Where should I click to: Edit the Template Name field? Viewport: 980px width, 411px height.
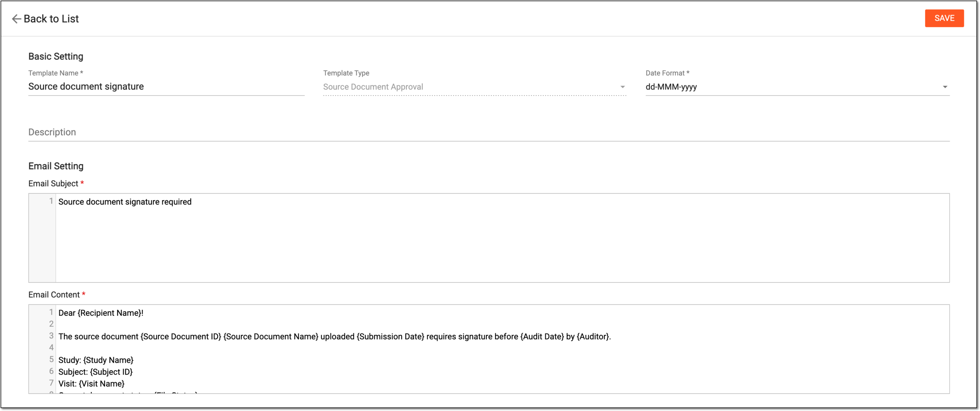(166, 87)
